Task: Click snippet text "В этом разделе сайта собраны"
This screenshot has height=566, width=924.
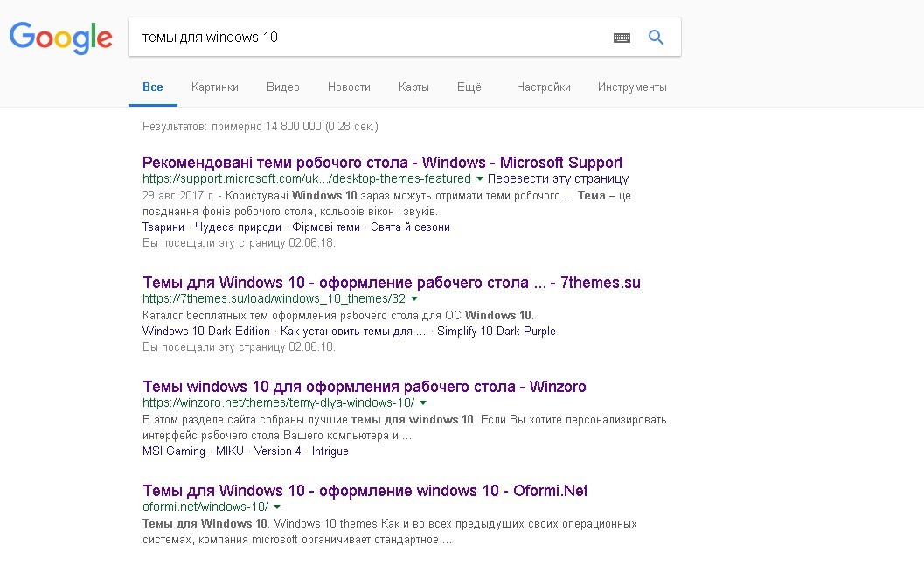Action: 245,420
